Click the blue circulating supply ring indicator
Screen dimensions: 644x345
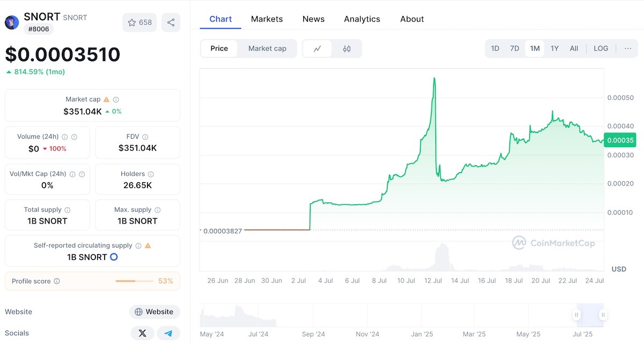point(114,257)
